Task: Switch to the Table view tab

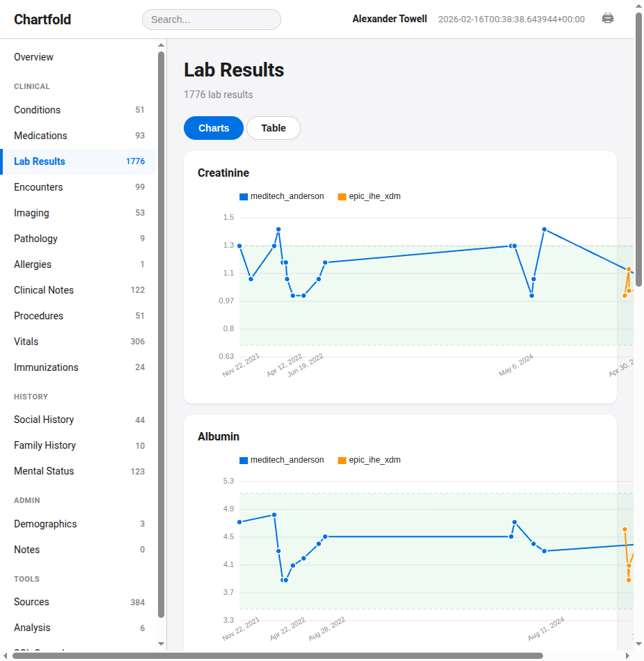Action: [x=274, y=128]
